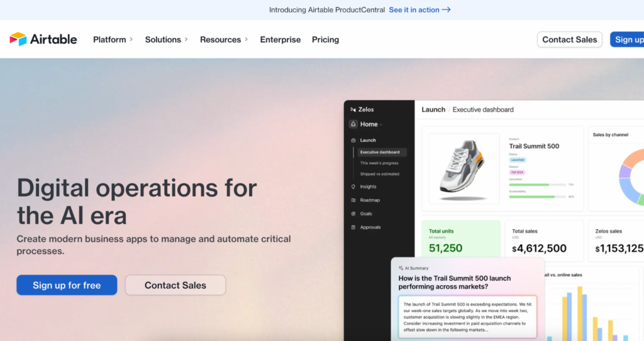Click Sign up for free button
Screen dimensions: 644x341
pos(67,285)
